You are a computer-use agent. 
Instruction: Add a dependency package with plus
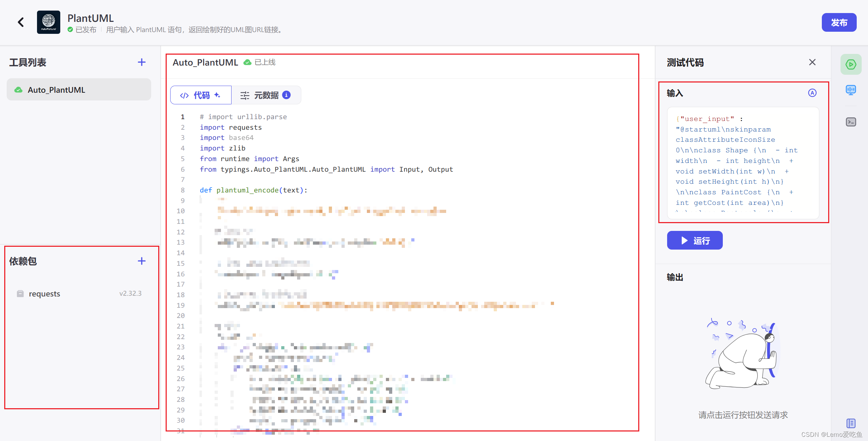(x=142, y=261)
